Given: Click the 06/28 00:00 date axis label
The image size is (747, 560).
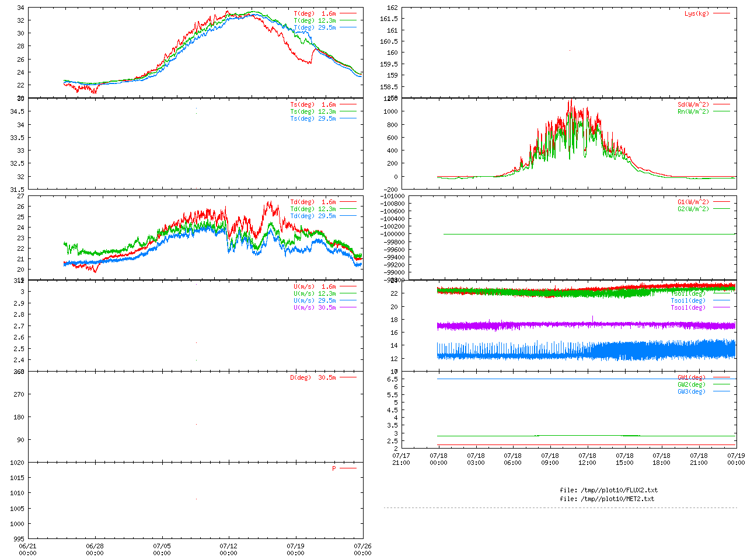Looking at the screenshot, I should tap(95, 549).
